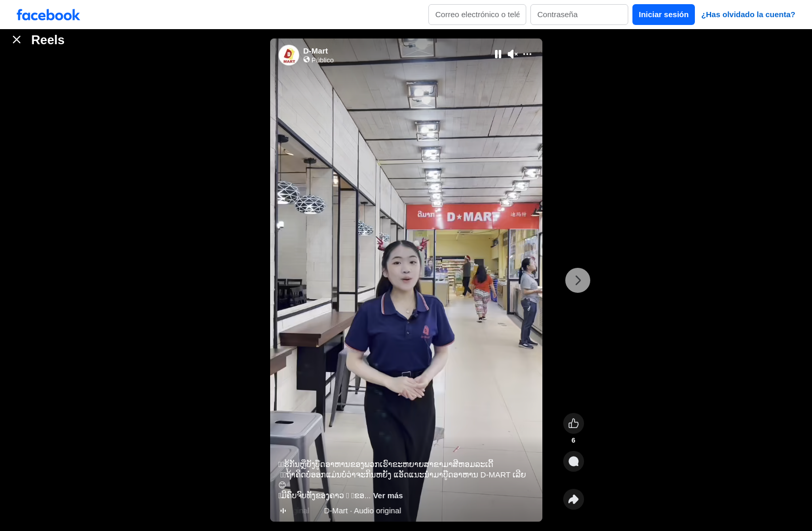Open D-Mart profile picture avatar

point(289,55)
